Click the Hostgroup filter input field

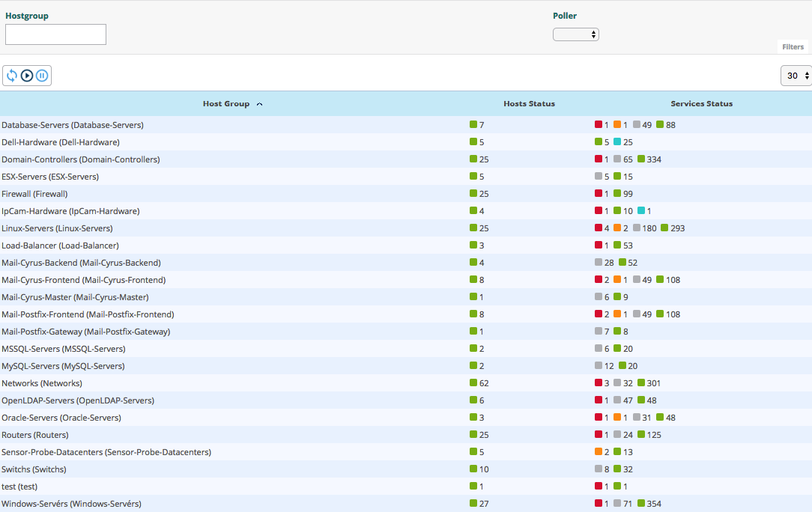coord(55,34)
